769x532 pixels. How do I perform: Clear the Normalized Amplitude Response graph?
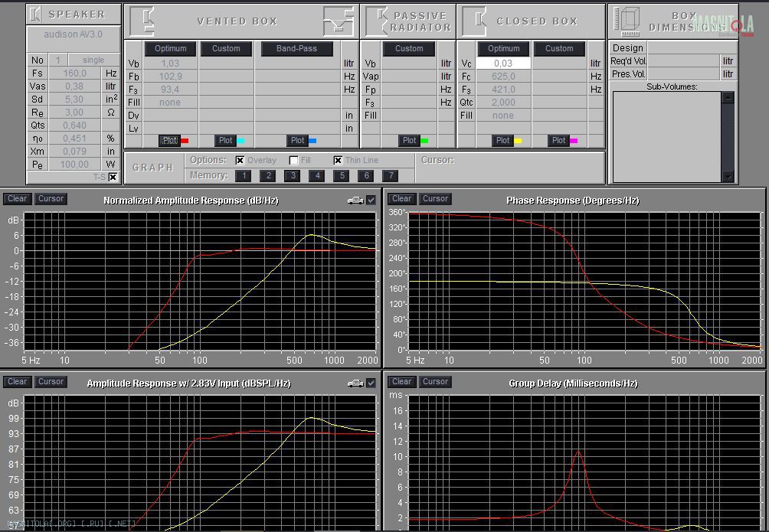(x=17, y=198)
